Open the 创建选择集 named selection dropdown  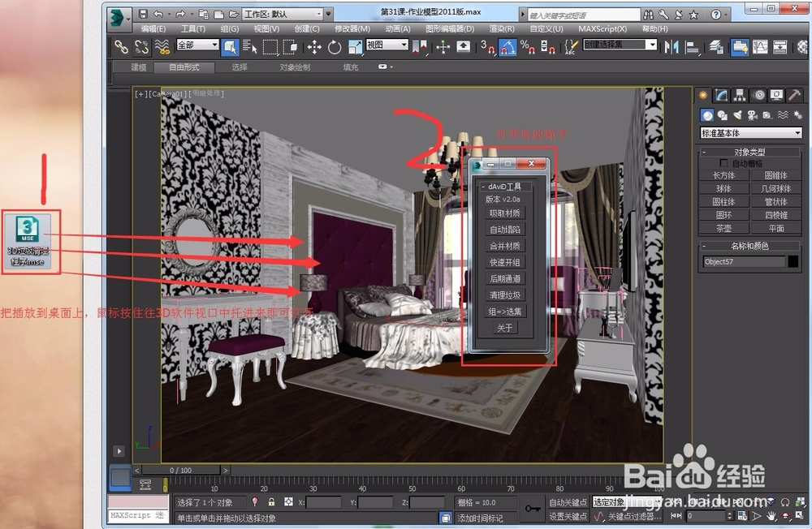pyautogui.click(x=620, y=45)
